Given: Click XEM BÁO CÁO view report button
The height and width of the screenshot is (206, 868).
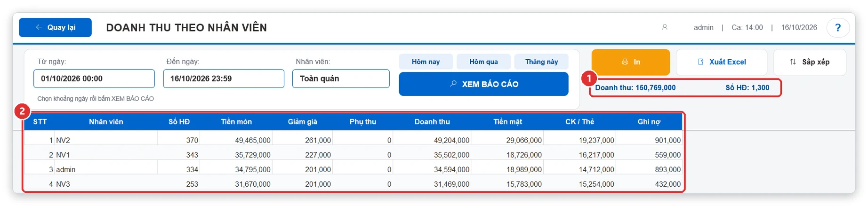Looking at the screenshot, I should point(483,84).
